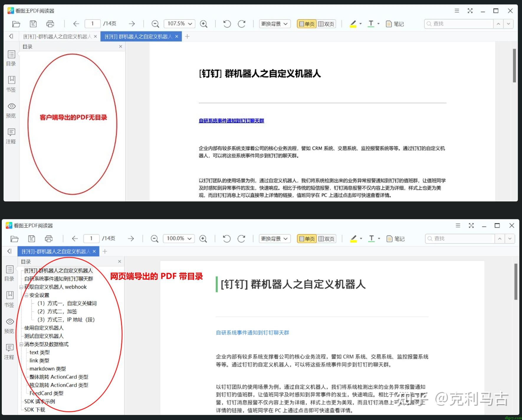Open text tool dropdown arrow in bottom window
This screenshot has height=420, width=522.
point(379,239)
